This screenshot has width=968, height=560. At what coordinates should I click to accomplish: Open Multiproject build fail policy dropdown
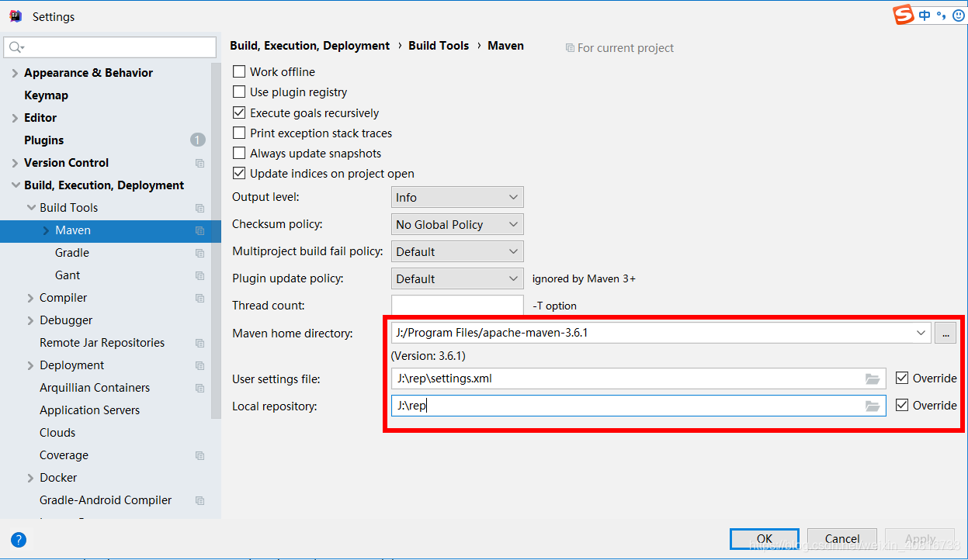tap(457, 251)
